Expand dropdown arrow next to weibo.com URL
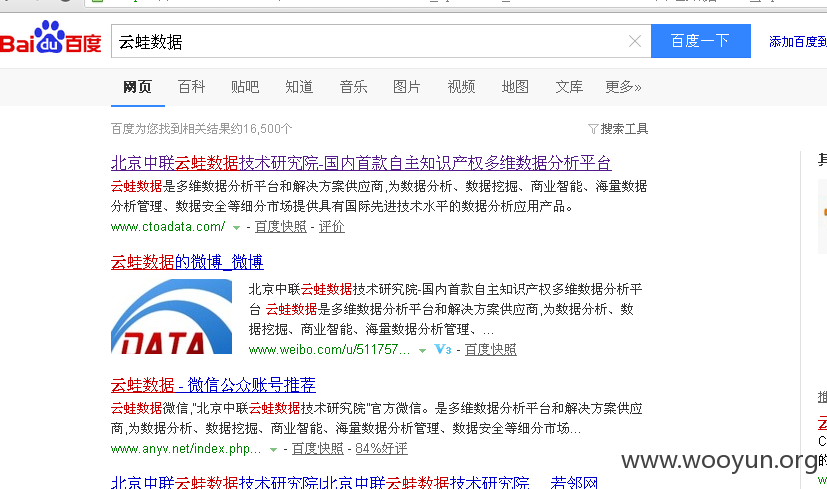This screenshot has height=489, width=827. [x=422, y=351]
